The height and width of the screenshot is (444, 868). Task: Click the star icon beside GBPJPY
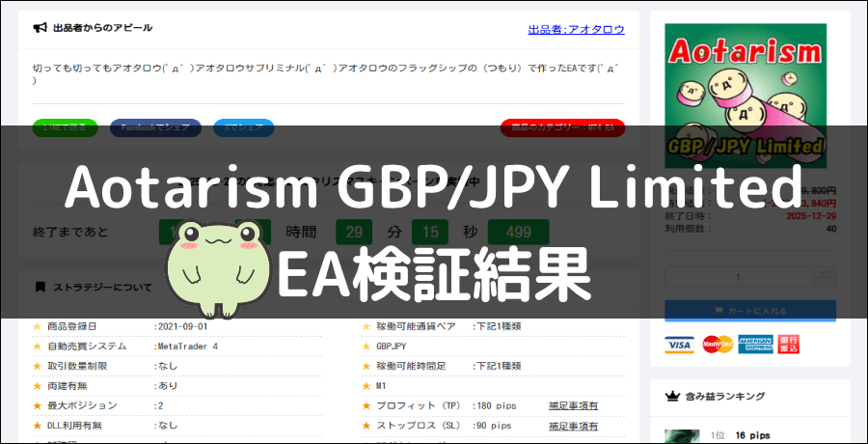366,347
